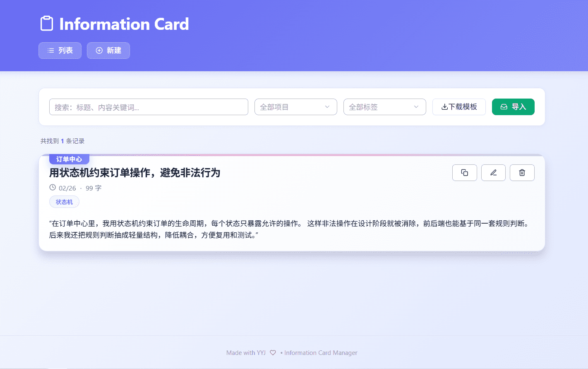Open the card titled 用状态机约束订单操作

pos(134,173)
